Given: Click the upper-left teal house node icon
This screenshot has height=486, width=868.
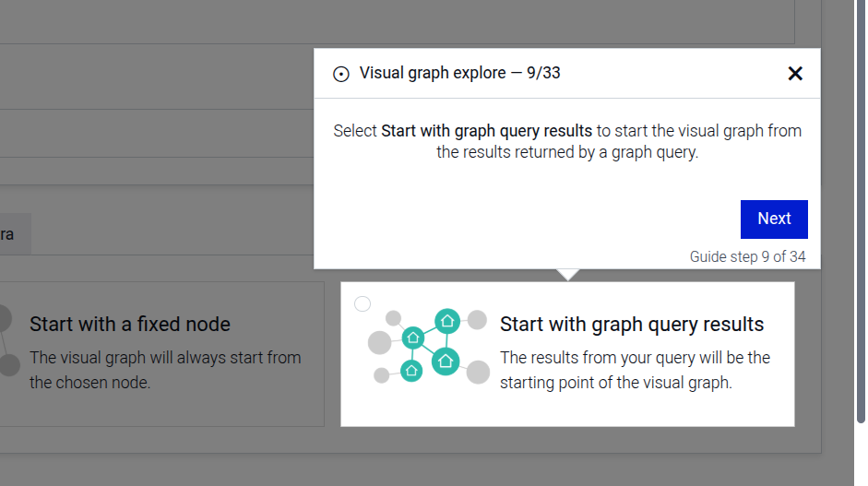Looking at the screenshot, I should click(x=412, y=337).
